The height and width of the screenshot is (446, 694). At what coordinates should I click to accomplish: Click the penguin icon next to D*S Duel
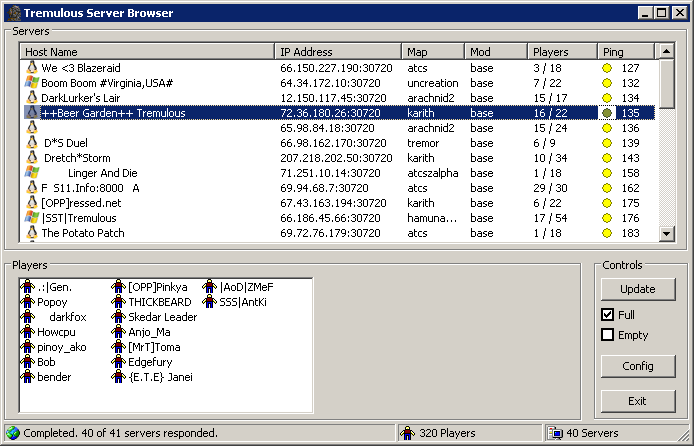[31, 142]
